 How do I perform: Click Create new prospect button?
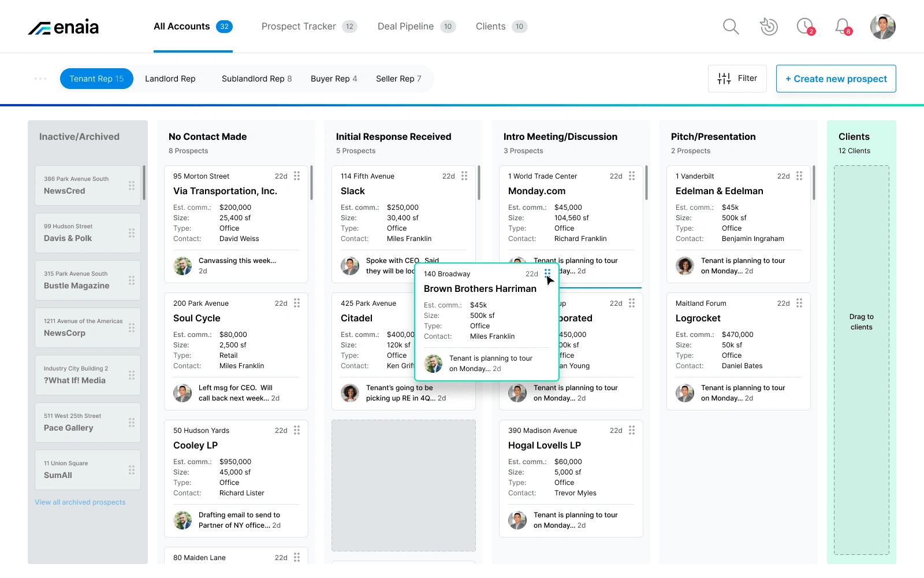click(836, 79)
